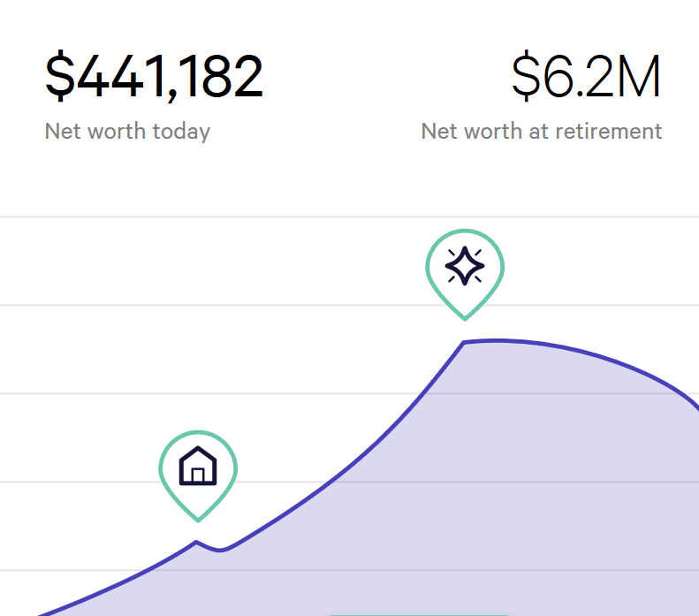Viewport: 699px width, 616px height.
Task: Select the "Net worth today" label
Action: [x=127, y=132]
